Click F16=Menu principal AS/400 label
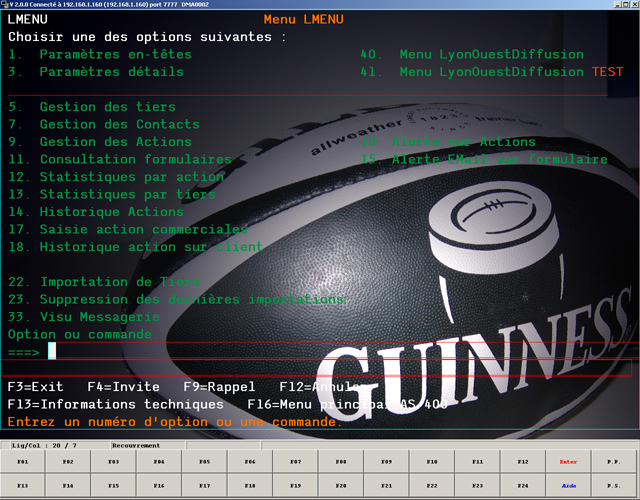The height and width of the screenshot is (500, 640). pos(347,404)
